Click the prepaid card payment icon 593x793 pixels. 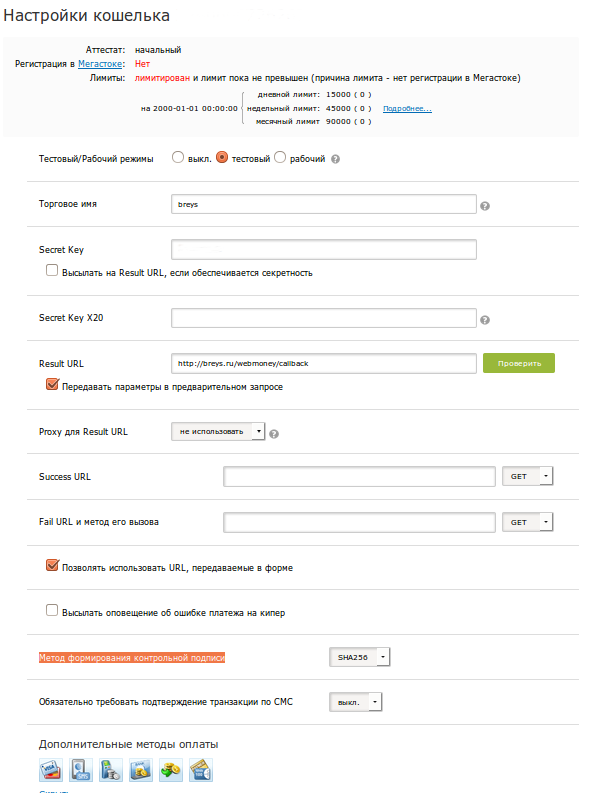coord(201,770)
